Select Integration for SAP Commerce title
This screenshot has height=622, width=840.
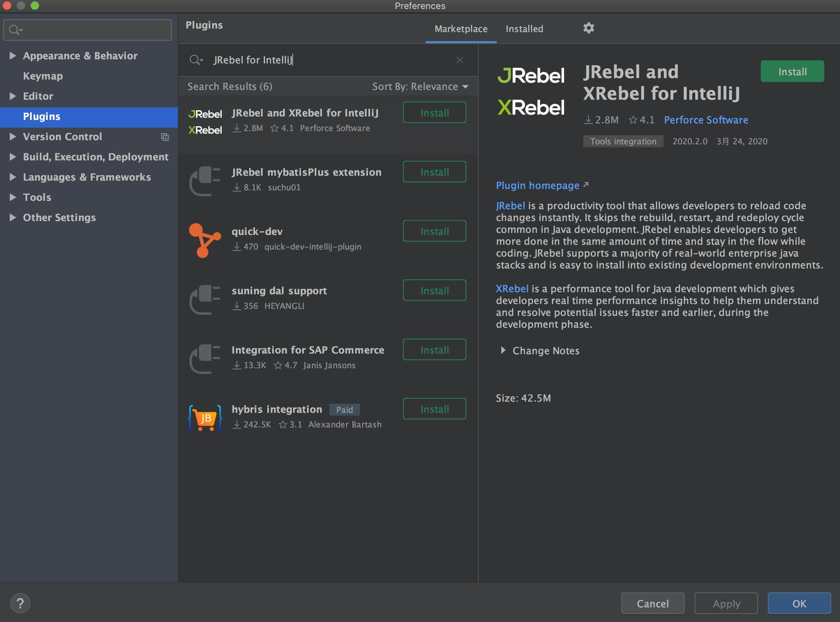pos(308,350)
